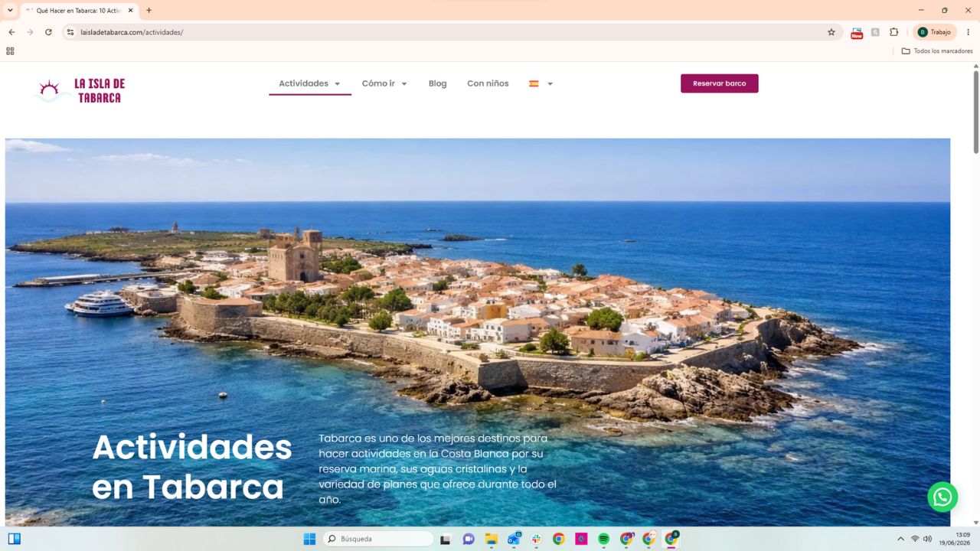Open the tab search chevron in Chrome
This screenshot has width=980, height=551.
[x=10, y=10]
